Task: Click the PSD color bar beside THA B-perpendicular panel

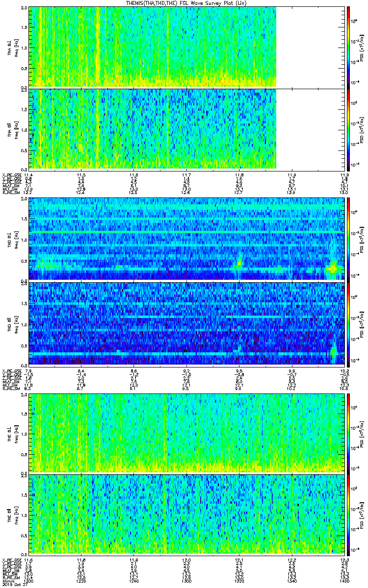Action: (x=348, y=47)
